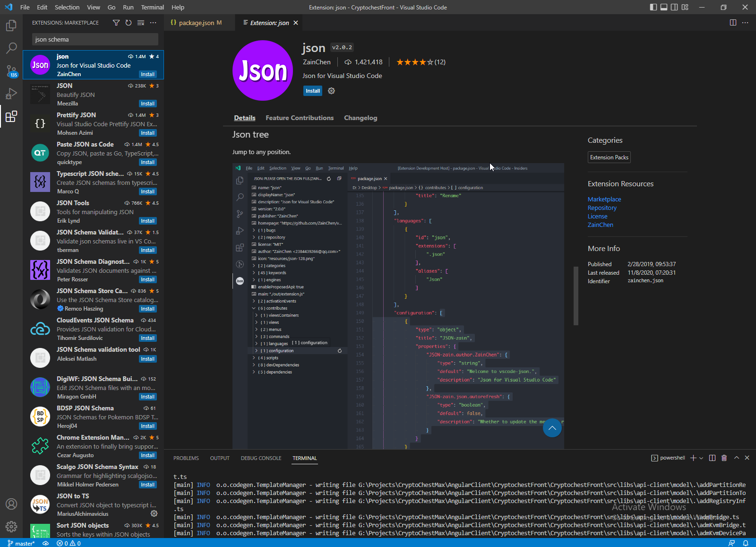Open the launch profile dropdown beside new terminal
Image resolution: width=756 pixels, height=547 pixels.
pos(701,458)
